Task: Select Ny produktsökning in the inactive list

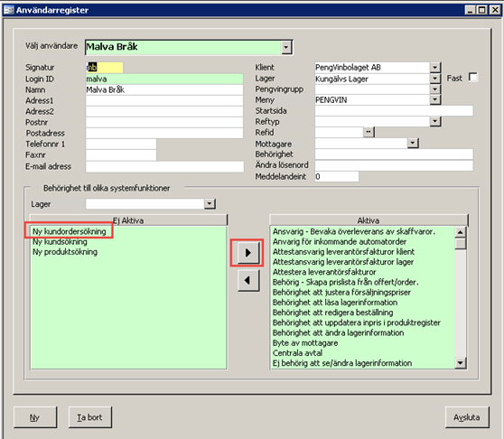Action: (65, 252)
